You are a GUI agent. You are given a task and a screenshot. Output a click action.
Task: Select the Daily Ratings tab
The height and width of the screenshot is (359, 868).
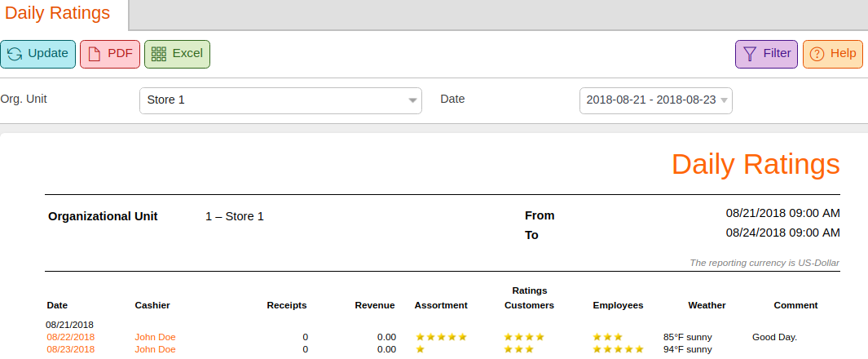click(x=58, y=13)
